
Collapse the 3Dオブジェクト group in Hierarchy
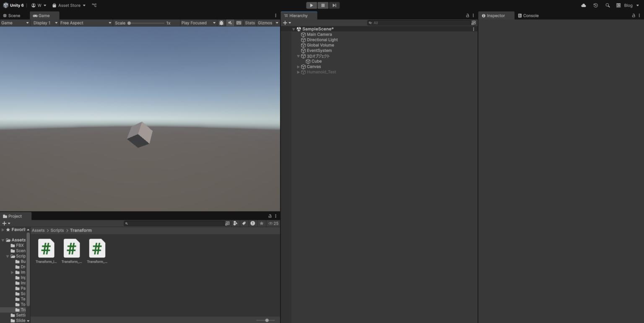298,56
